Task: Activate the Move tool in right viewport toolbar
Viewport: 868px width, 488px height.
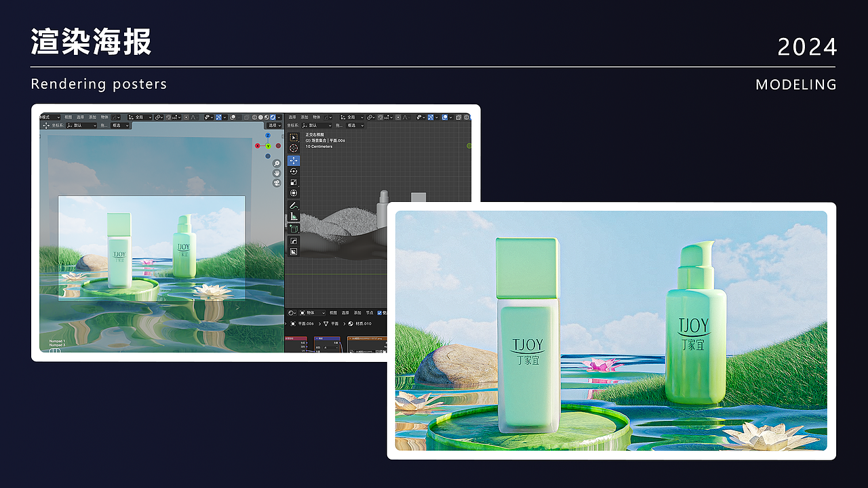Action: coord(294,161)
